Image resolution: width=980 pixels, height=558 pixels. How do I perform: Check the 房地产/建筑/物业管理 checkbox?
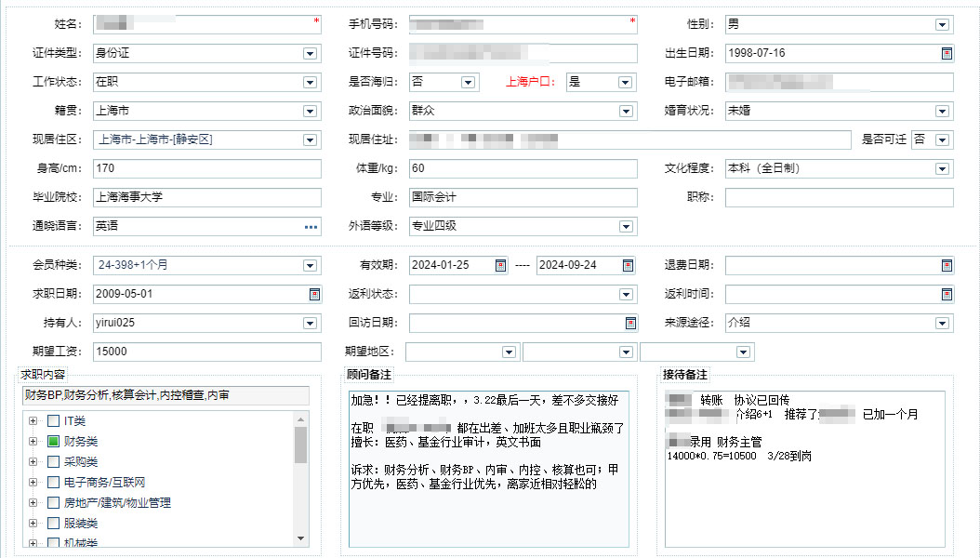click(54, 503)
